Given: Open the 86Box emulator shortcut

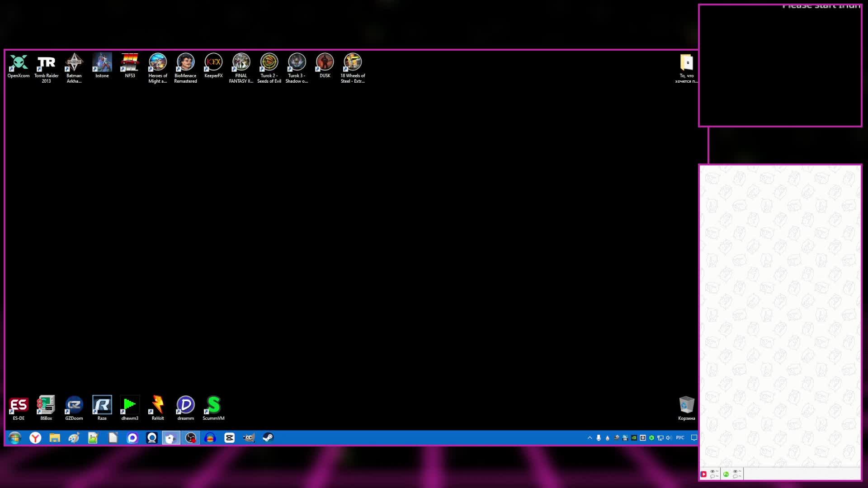Looking at the screenshot, I should [46, 405].
